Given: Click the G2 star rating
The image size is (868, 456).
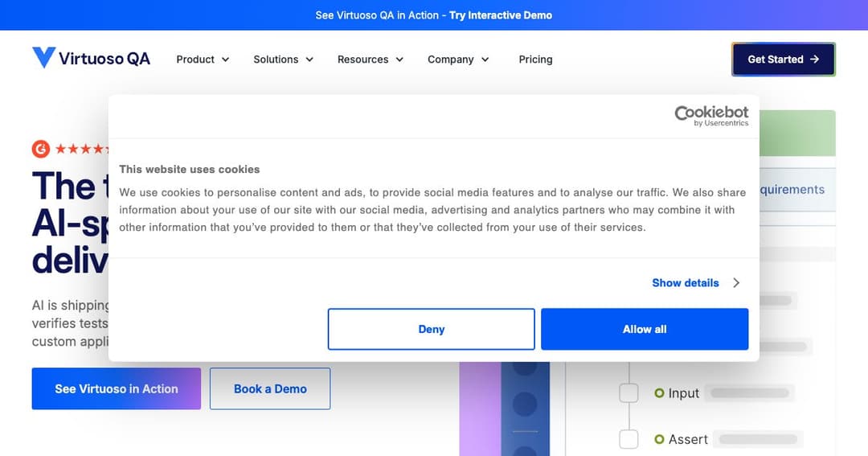Looking at the screenshot, I should 82,149.
